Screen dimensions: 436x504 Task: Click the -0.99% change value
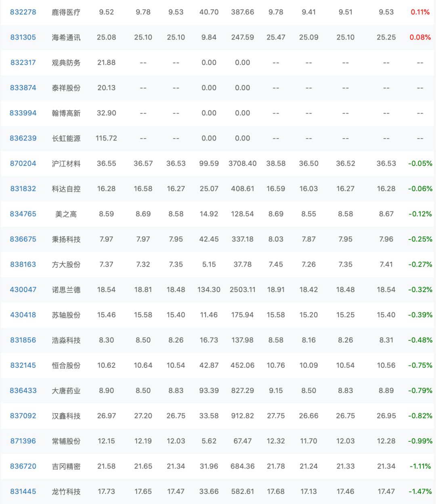tap(420, 441)
